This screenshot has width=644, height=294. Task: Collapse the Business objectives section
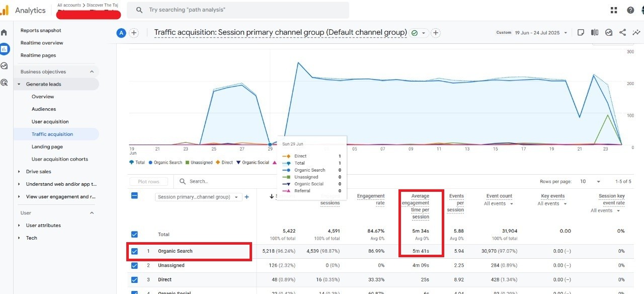click(x=92, y=71)
